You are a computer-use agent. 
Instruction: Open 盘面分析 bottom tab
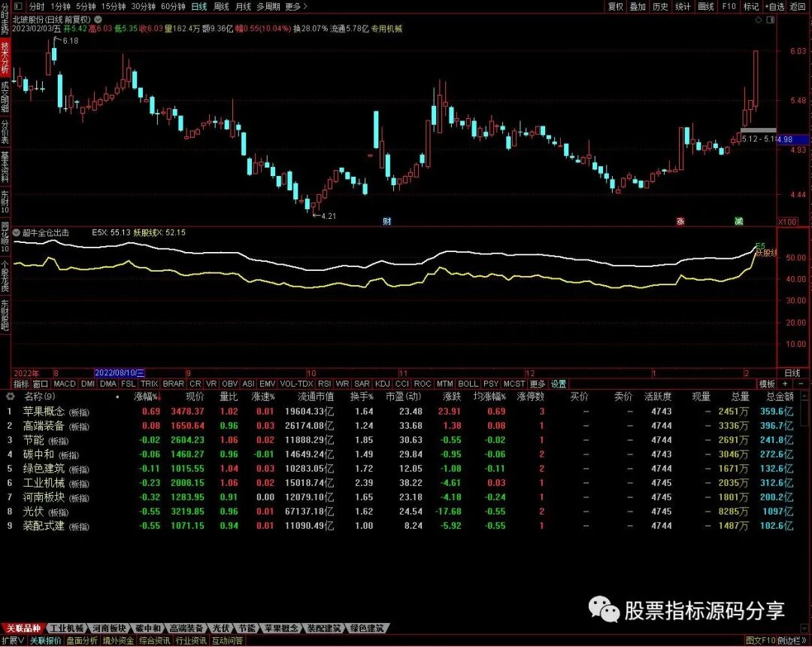(82, 641)
